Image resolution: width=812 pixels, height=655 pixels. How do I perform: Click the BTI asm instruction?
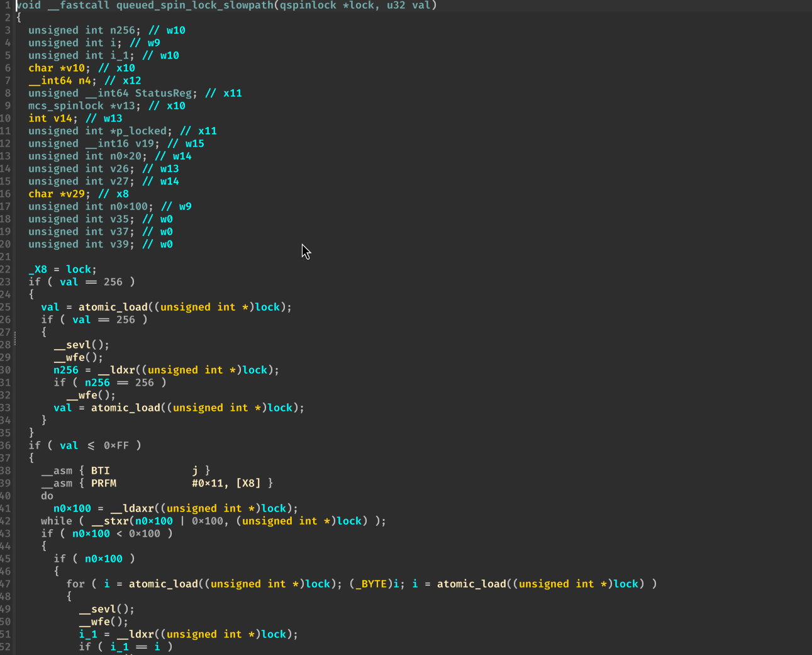[100, 471]
